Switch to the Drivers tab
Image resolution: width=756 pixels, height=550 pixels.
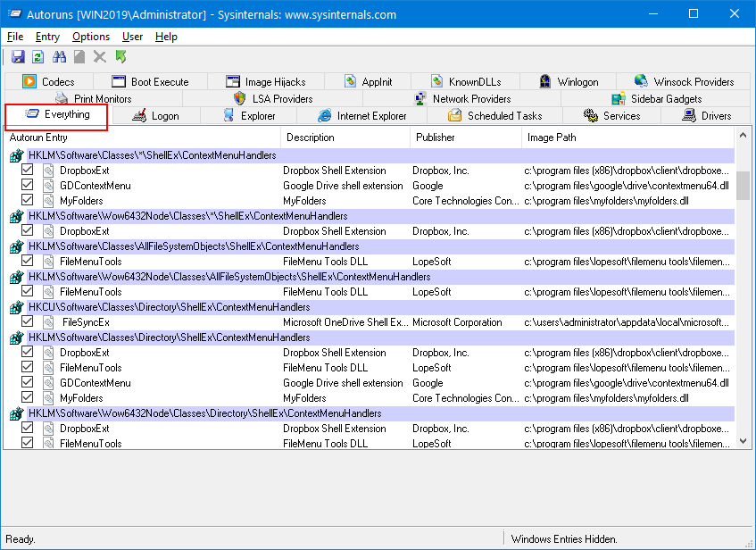click(706, 116)
